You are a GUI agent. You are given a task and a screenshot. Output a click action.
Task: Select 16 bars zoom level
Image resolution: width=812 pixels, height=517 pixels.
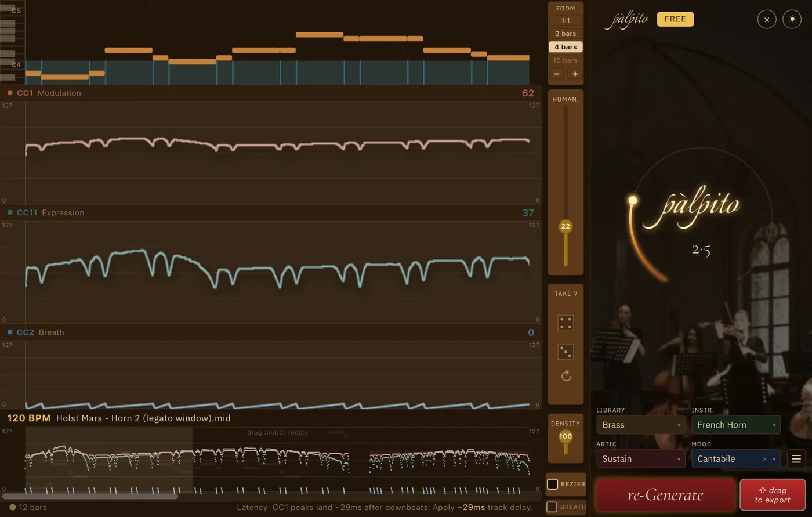click(x=565, y=60)
